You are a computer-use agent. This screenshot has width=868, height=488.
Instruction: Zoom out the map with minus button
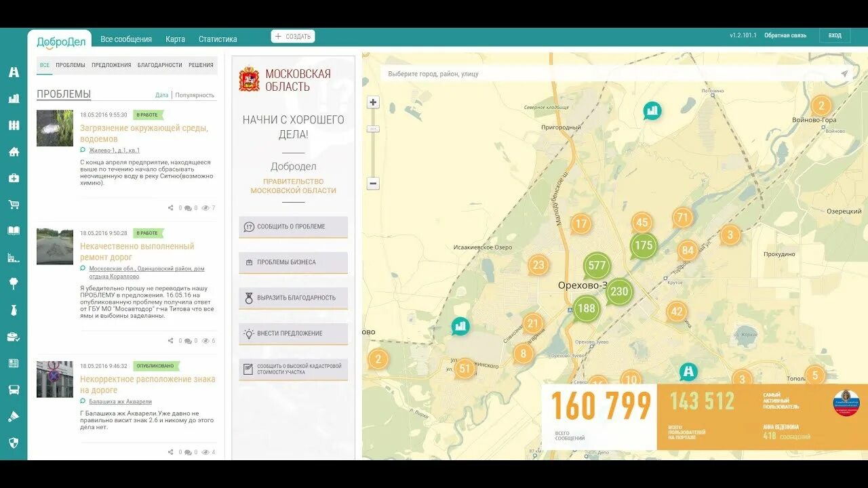click(373, 183)
